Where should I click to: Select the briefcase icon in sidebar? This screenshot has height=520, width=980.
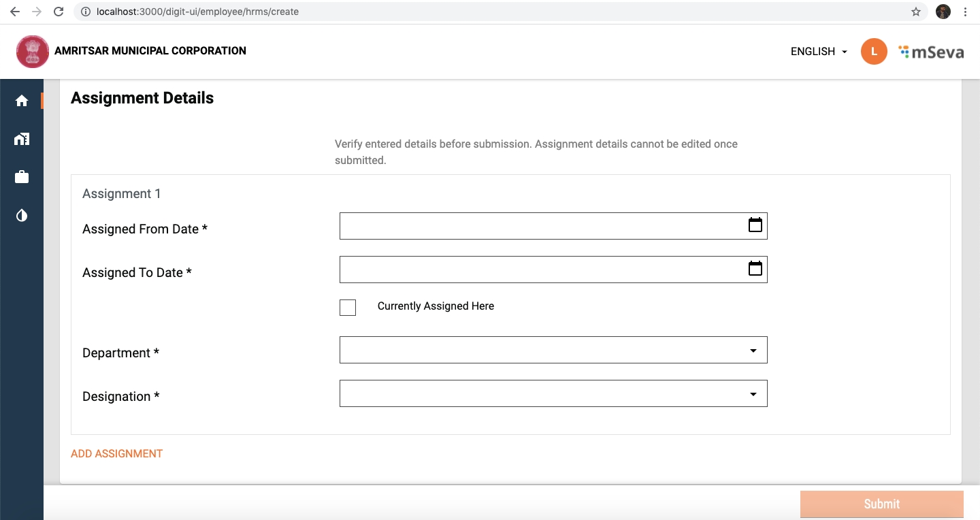pos(22,177)
